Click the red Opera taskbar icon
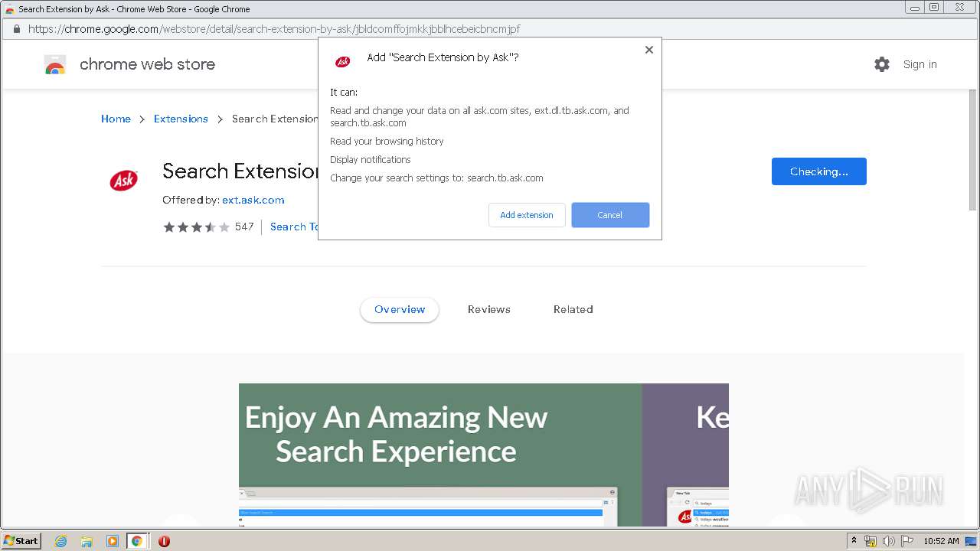This screenshot has width=980, height=551. pyautogui.click(x=164, y=541)
